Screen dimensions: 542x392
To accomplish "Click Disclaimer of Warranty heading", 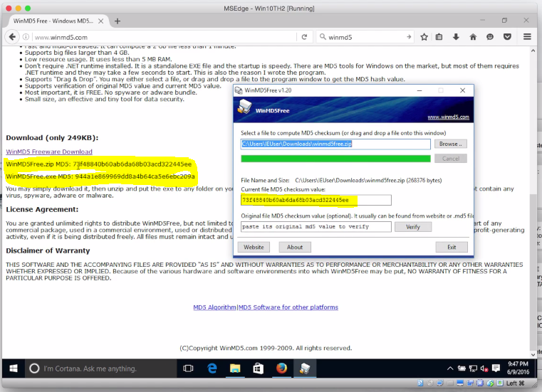I will pos(48,250).
